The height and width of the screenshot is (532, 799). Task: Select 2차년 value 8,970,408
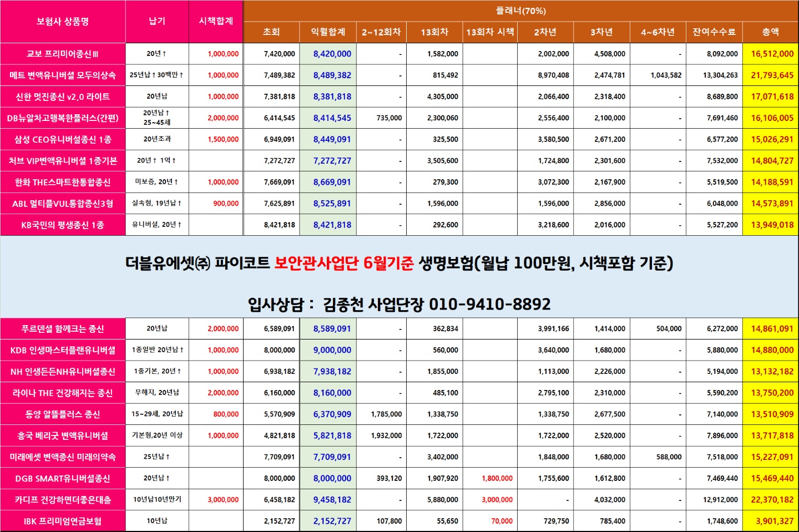coord(553,75)
